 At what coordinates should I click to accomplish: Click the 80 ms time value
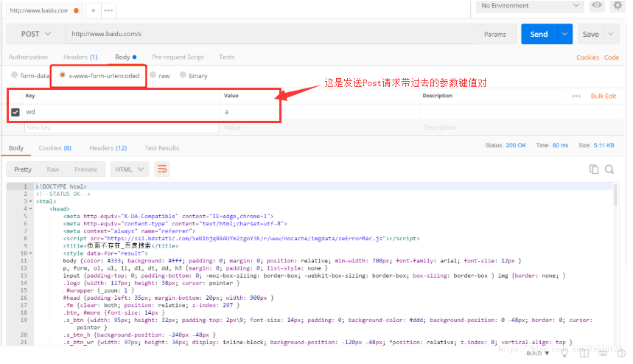560,145
